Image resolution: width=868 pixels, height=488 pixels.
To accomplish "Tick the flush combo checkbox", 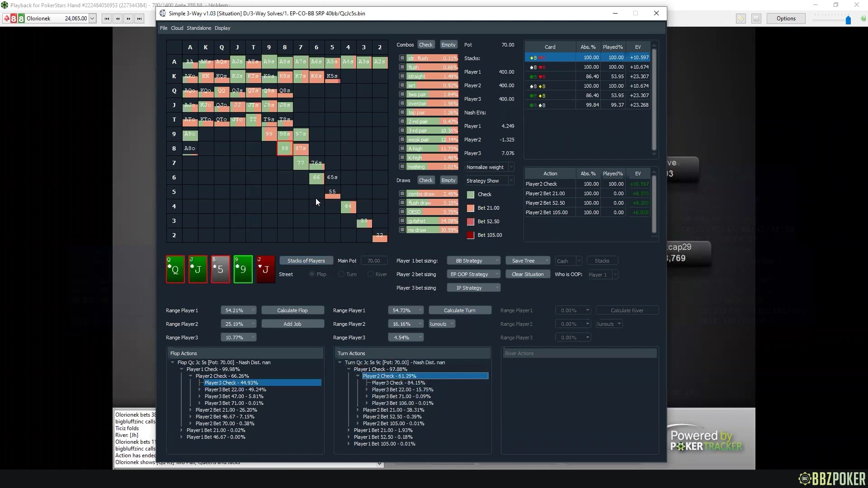I will pos(402,67).
